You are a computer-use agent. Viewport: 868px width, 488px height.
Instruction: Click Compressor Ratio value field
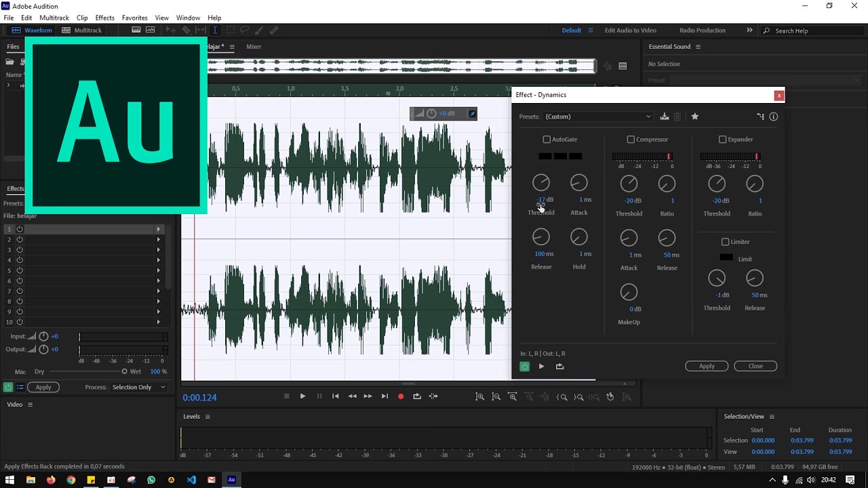tap(673, 201)
